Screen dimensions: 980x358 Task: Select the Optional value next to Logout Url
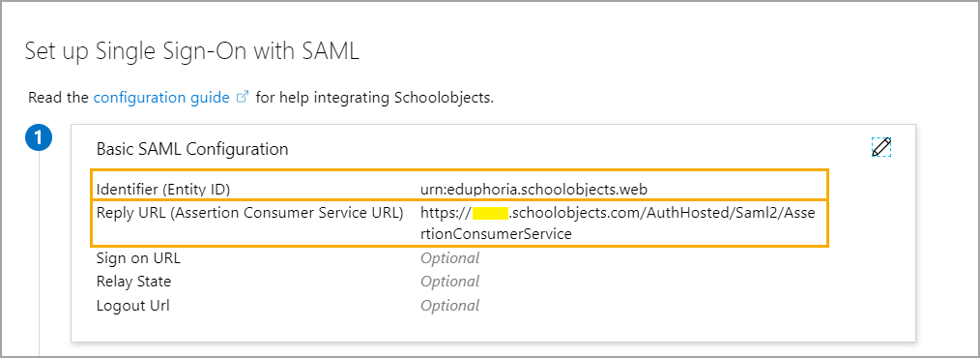tap(450, 306)
